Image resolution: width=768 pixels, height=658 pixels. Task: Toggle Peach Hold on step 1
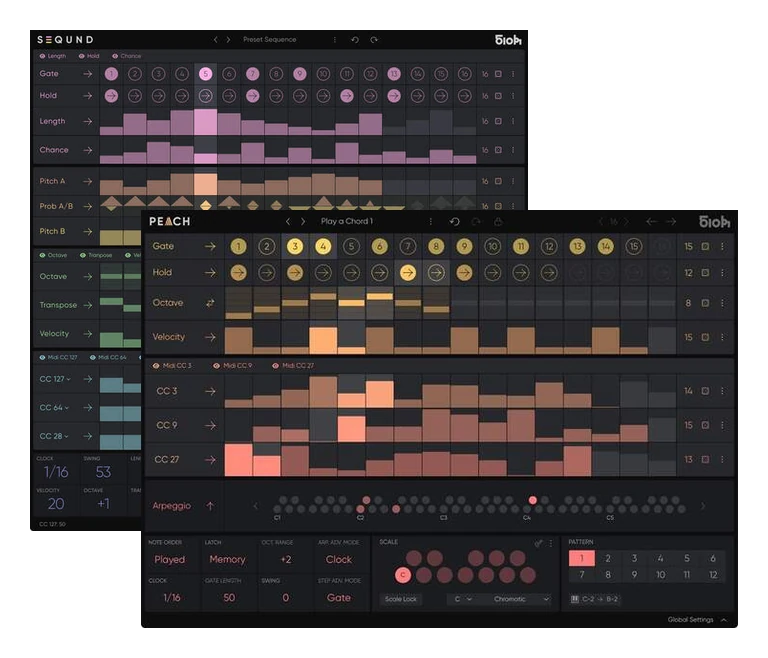pyautogui.click(x=239, y=272)
